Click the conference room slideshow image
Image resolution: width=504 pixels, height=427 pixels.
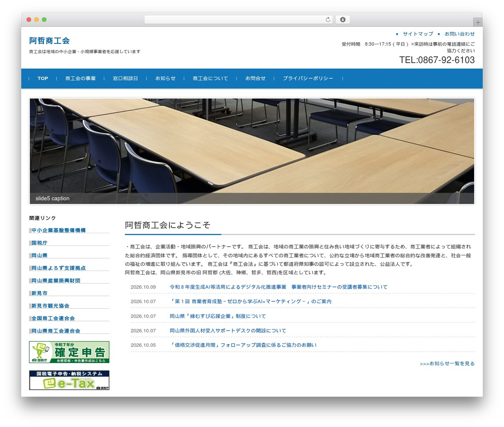(252, 151)
